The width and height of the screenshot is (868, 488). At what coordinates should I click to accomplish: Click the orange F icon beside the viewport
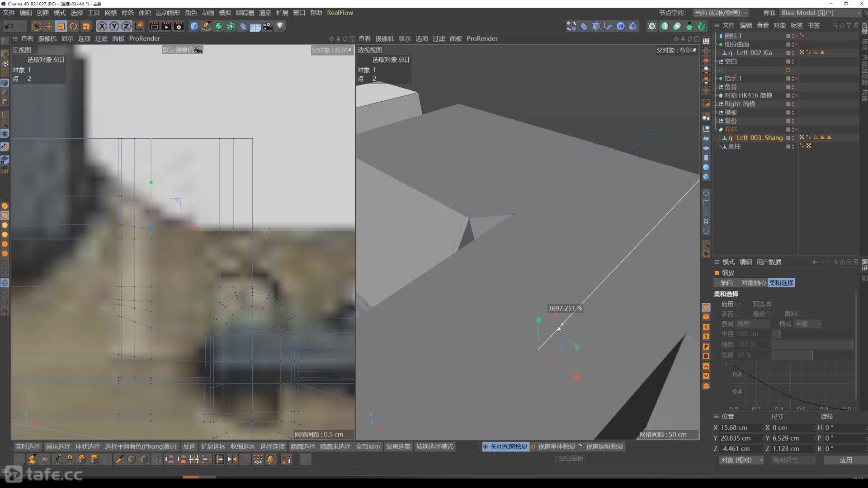(x=706, y=347)
